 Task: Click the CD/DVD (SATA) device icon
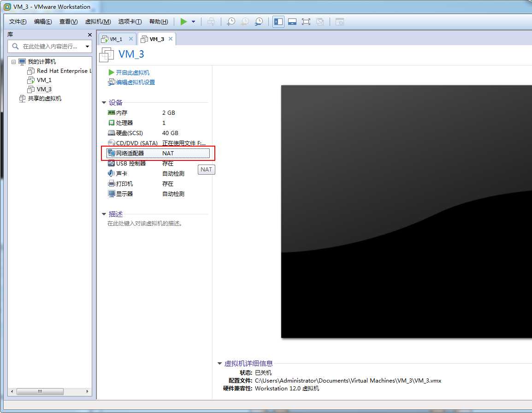click(x=111, y=143)
